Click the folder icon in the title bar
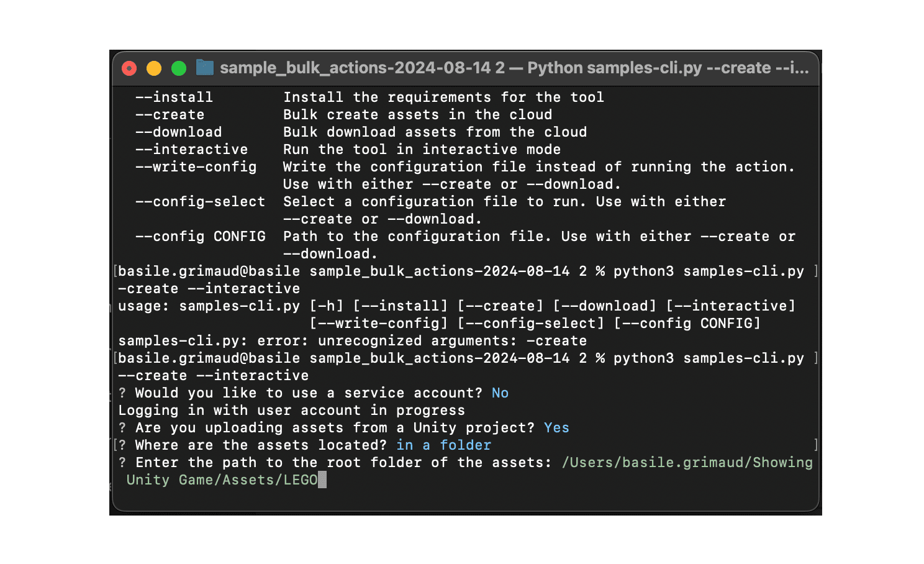The image size is (924, 564). (203, 68)
